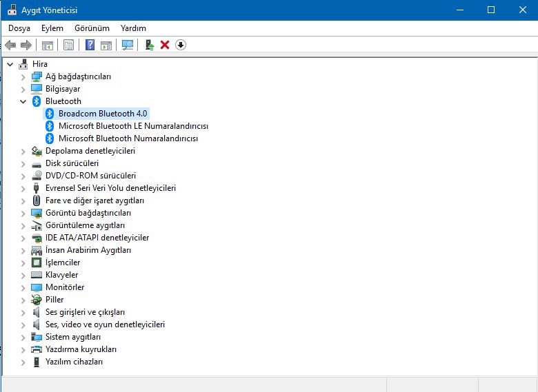Click the Yazdırma kuyrukları printer icon
The width and height of the screenshot is (538, 392).
click(x=37, y=349)
